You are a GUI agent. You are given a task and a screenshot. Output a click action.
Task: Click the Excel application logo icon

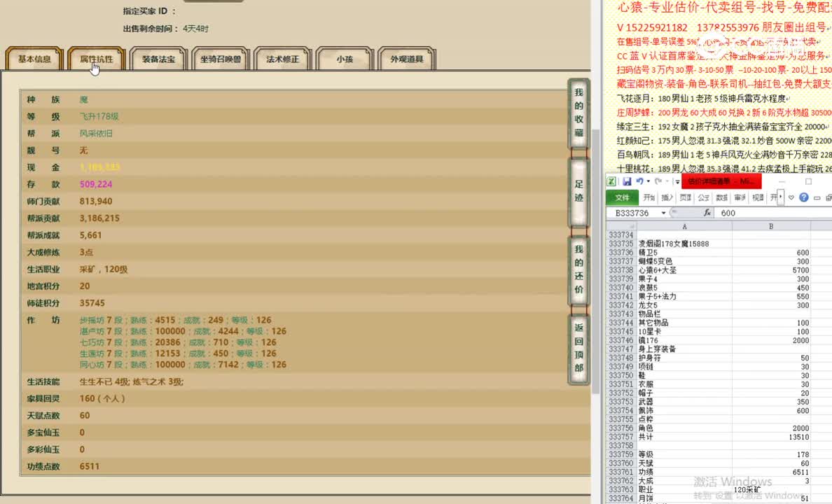613,181
